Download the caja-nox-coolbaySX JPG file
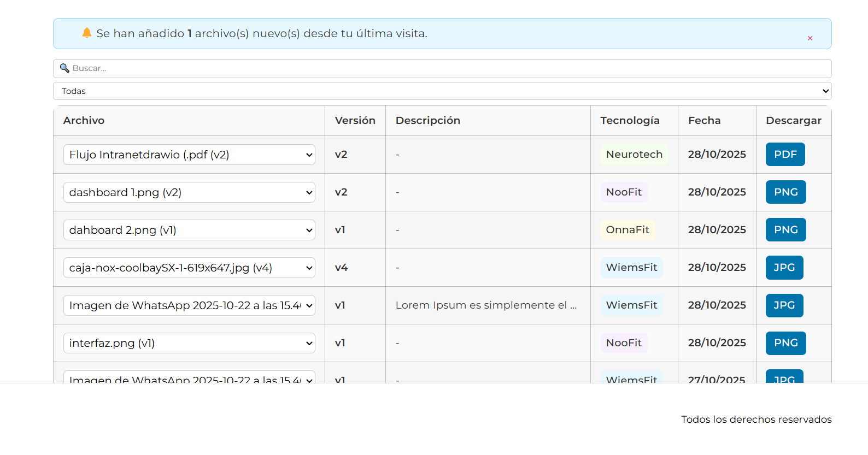The image size is (868, 455). (x=784, y=268)
